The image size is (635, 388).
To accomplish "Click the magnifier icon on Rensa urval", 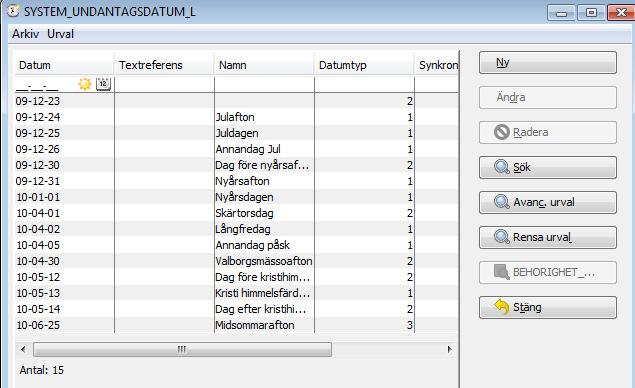I will 501,237.
